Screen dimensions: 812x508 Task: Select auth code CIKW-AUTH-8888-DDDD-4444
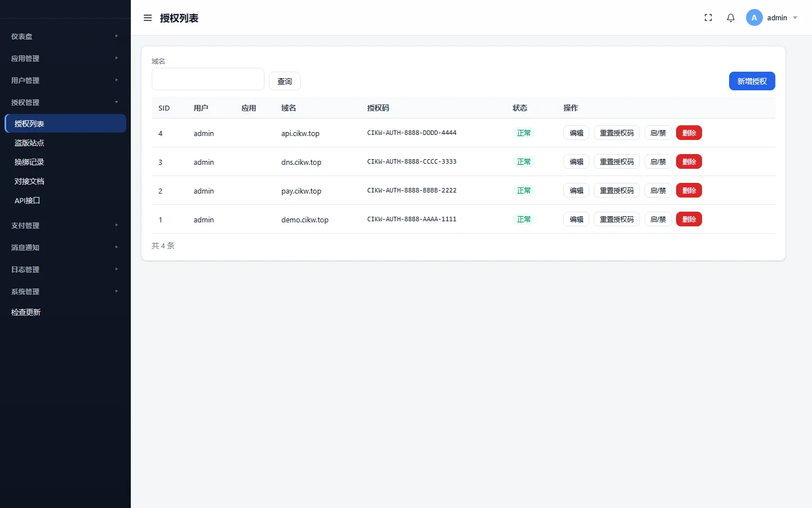coord(412,133)
